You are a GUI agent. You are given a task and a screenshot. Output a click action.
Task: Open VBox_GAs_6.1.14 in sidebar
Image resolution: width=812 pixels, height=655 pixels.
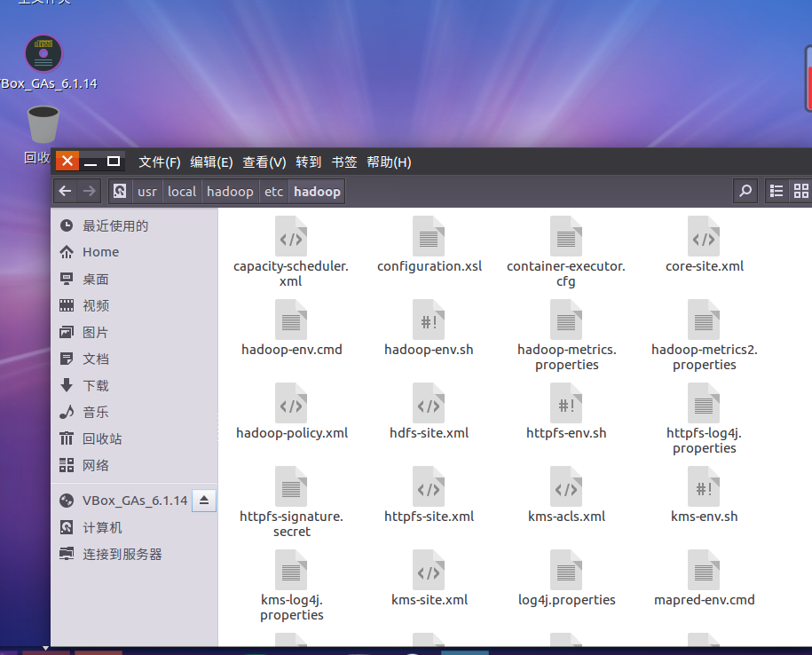122,501
